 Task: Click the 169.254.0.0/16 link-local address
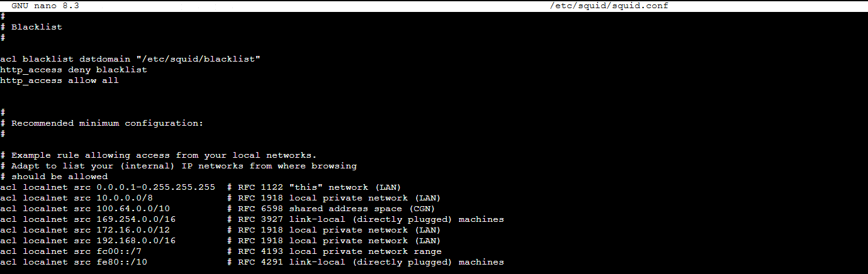(x=136, y=219)
